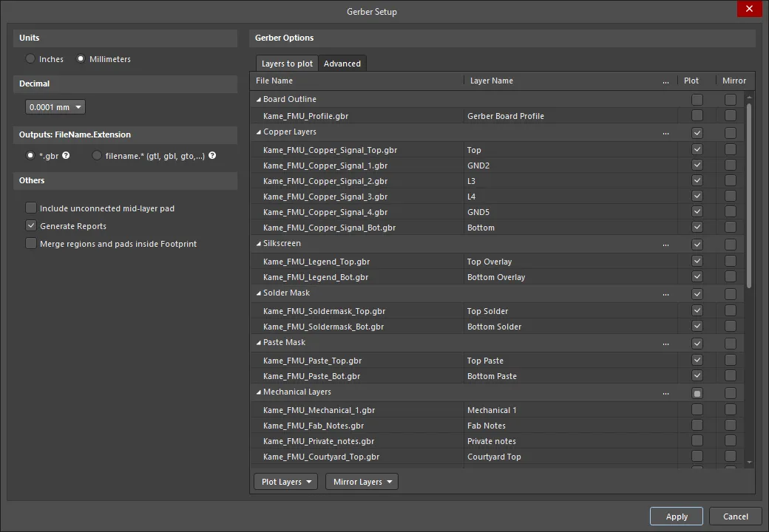This screenshot has height=532, width=769.
Task: Uncheck Plot for GND2 layer
Action: pos(697,165)
